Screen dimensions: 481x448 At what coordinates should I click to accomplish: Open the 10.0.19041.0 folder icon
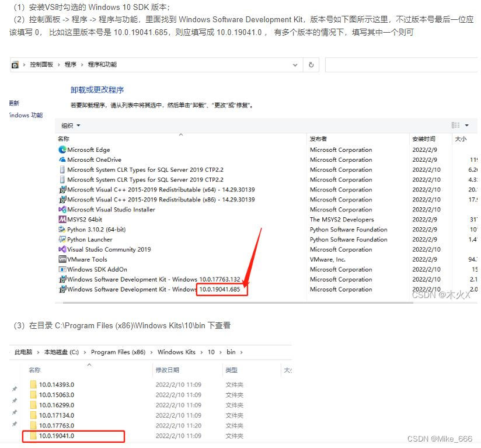[x=33, y=436]
